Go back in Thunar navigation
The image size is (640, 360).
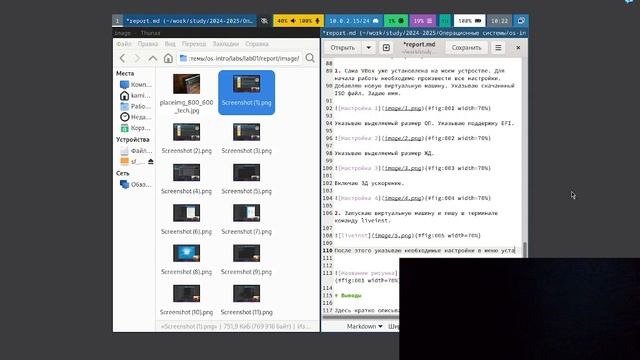tap(122, 58)
